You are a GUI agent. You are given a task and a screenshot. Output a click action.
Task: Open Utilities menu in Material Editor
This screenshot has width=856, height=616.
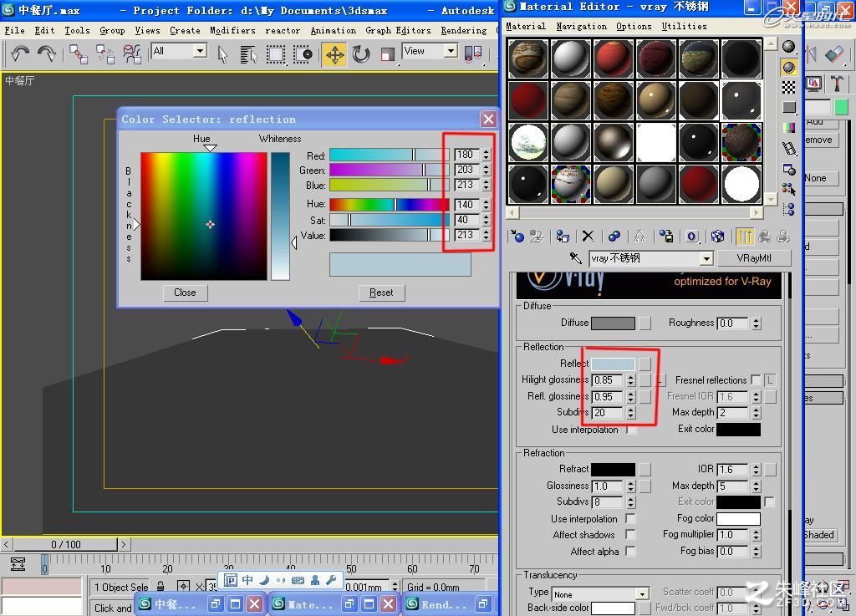click(684, 26)
